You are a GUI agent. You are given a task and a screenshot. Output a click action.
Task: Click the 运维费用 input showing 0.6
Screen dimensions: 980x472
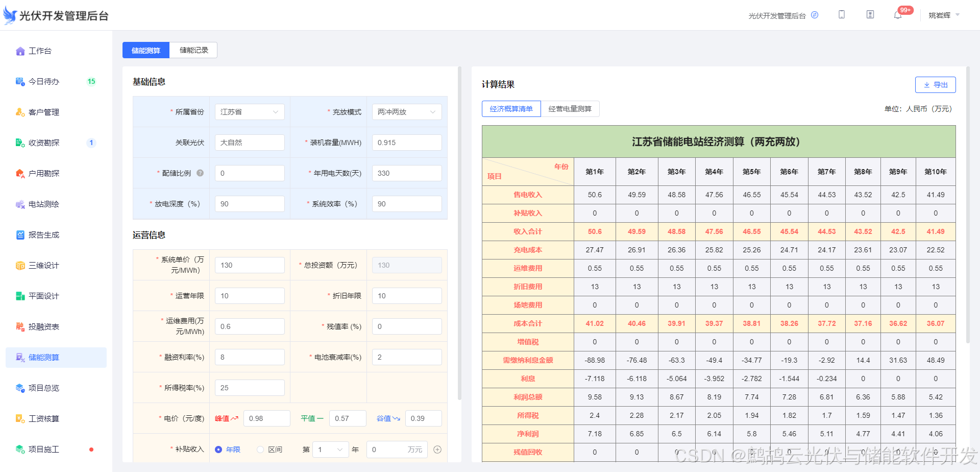[x=250, y=326]
